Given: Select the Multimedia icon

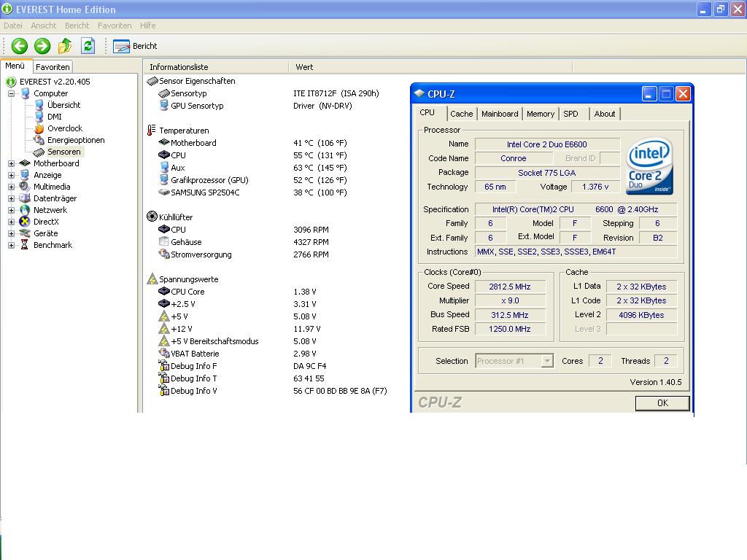Looking at the screenshot, I should point(26,187).
